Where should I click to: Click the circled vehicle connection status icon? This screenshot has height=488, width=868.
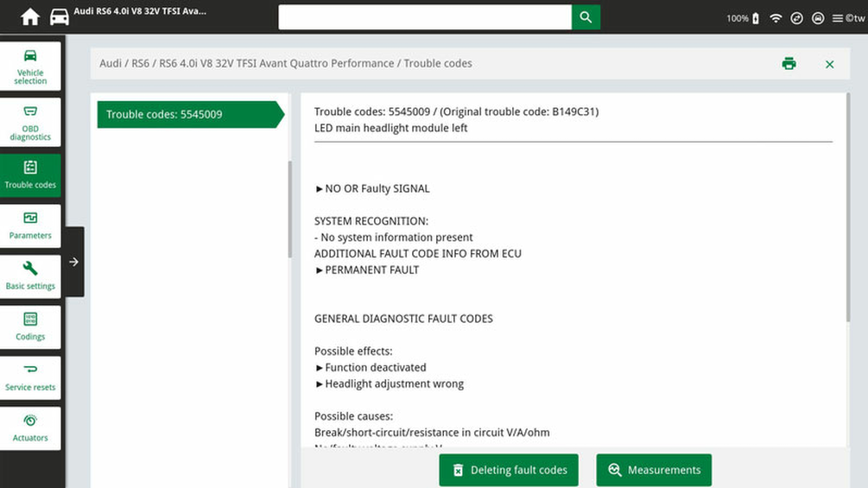click(x=817, y=18)
